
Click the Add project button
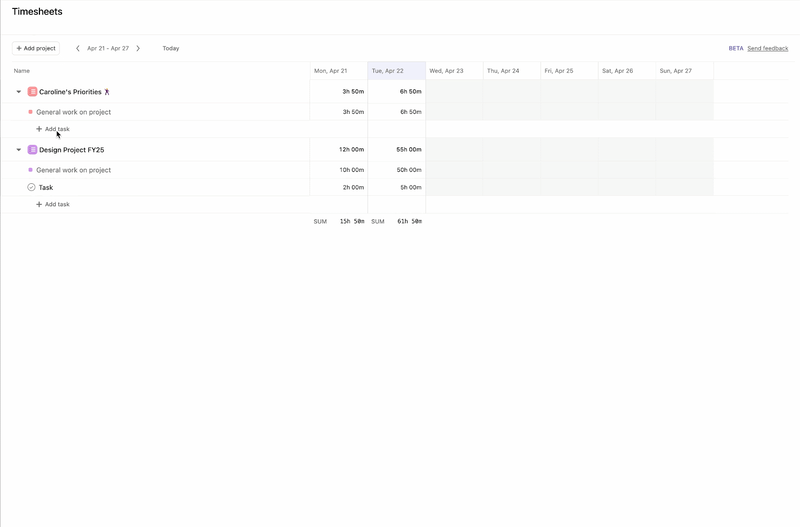tap(35, 48)
